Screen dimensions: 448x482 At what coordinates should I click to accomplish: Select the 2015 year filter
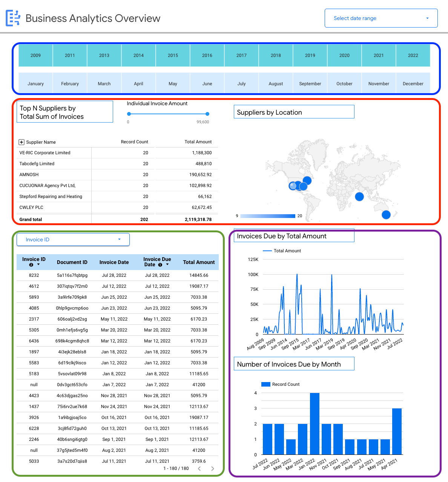pos(173,55)
